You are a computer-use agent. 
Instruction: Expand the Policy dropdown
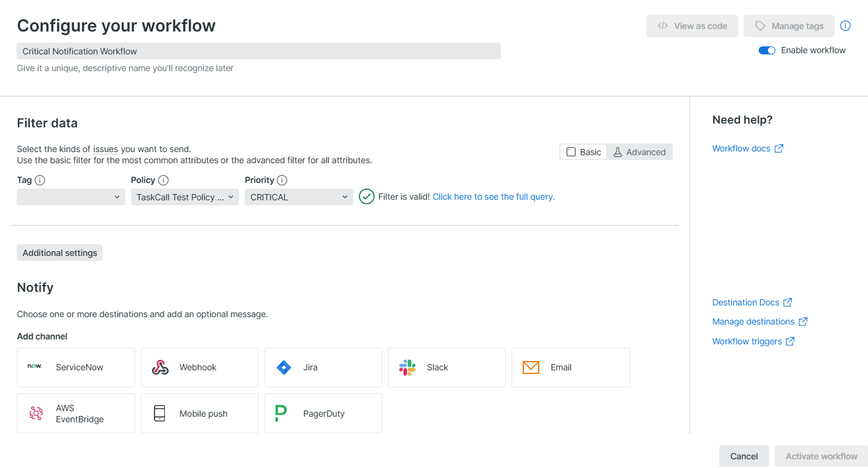(x=185, y=197)
